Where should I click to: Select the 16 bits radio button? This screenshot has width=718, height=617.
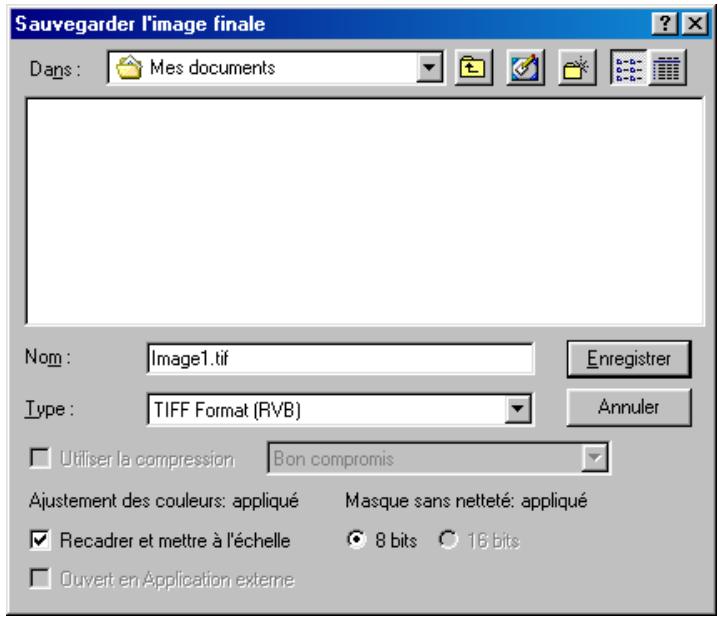(x=448, y=539)
